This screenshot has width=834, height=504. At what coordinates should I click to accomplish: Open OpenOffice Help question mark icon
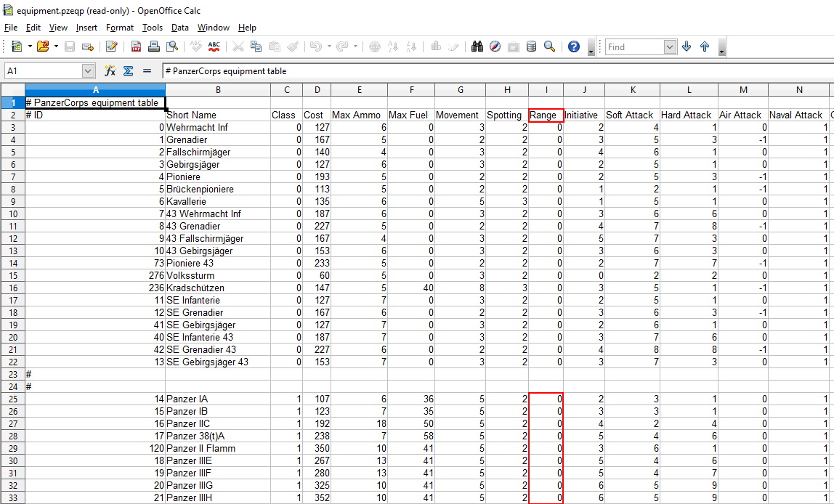573,46
